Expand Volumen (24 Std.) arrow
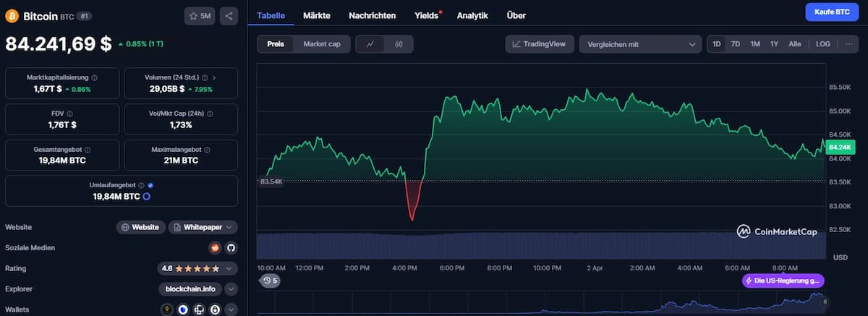Image resolution: width=868 pixels, height=316 pixels. [214, 77]
